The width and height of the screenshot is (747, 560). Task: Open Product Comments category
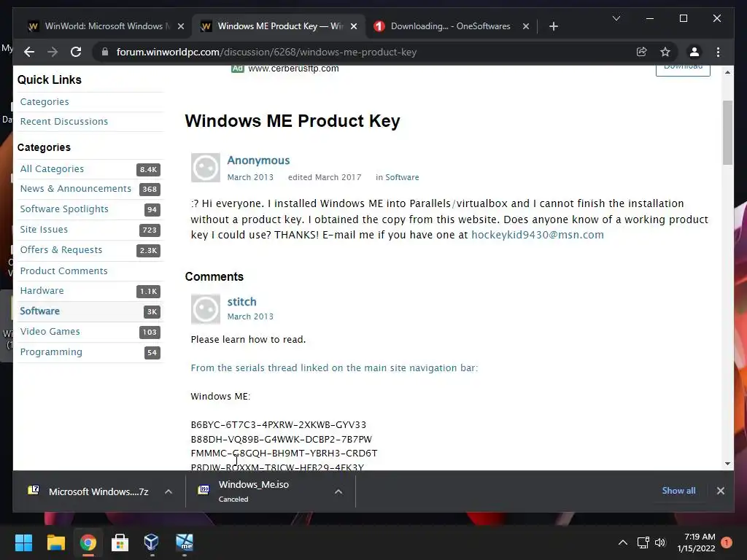click(x=64, y=271)
